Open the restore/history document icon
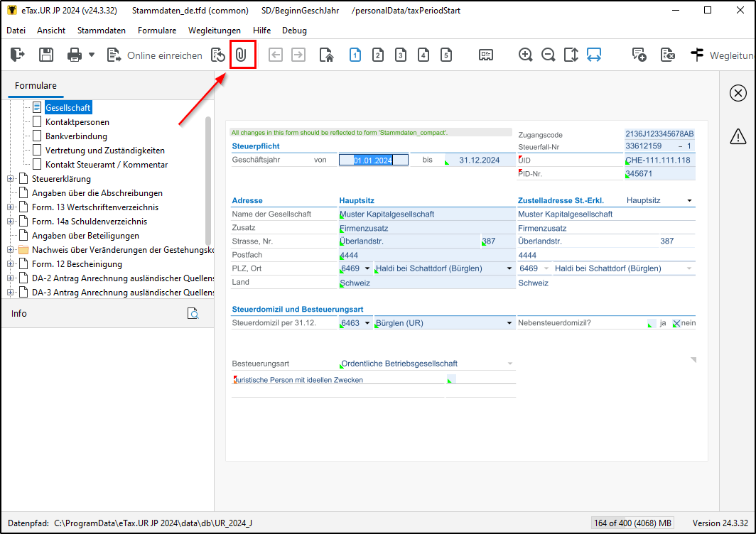Screen dimensions: 756x534 click(x=218, y=55)
